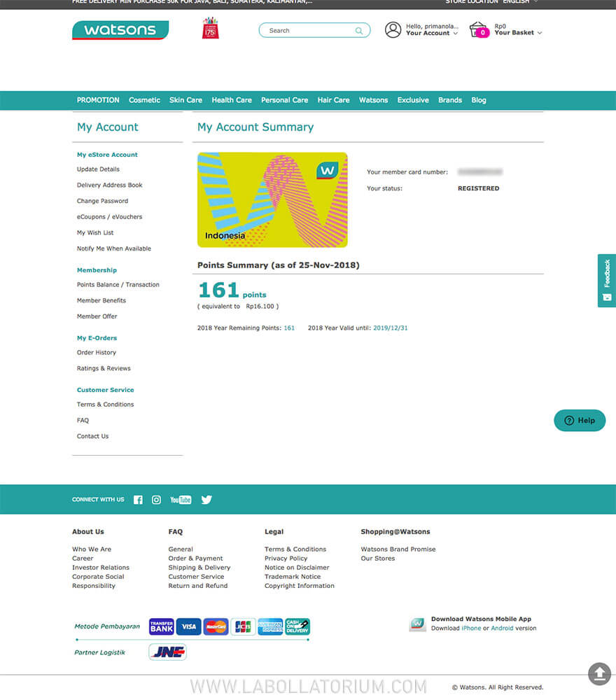Open the shopping basket icon

pyautogui.click(x=479, y=30)
